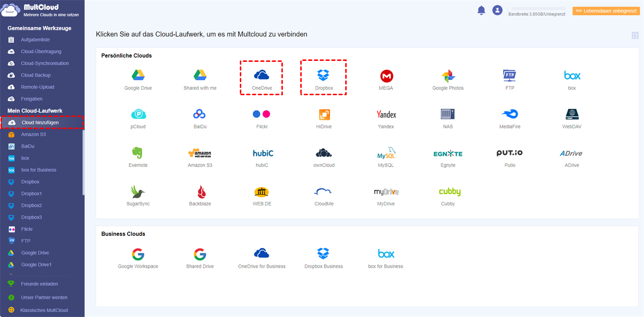644x317 pixels.
Task: Connect a NAS device
Action: (x=448, y=118)
